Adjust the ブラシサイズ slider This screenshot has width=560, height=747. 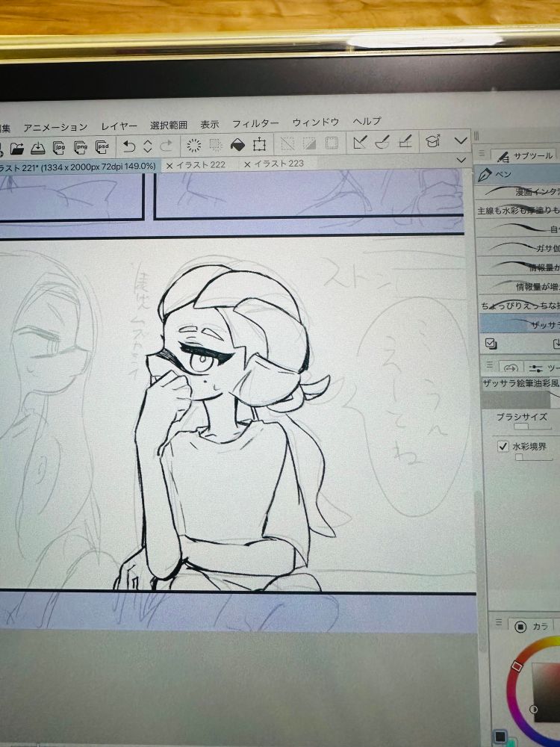click(x=533, y=427)
